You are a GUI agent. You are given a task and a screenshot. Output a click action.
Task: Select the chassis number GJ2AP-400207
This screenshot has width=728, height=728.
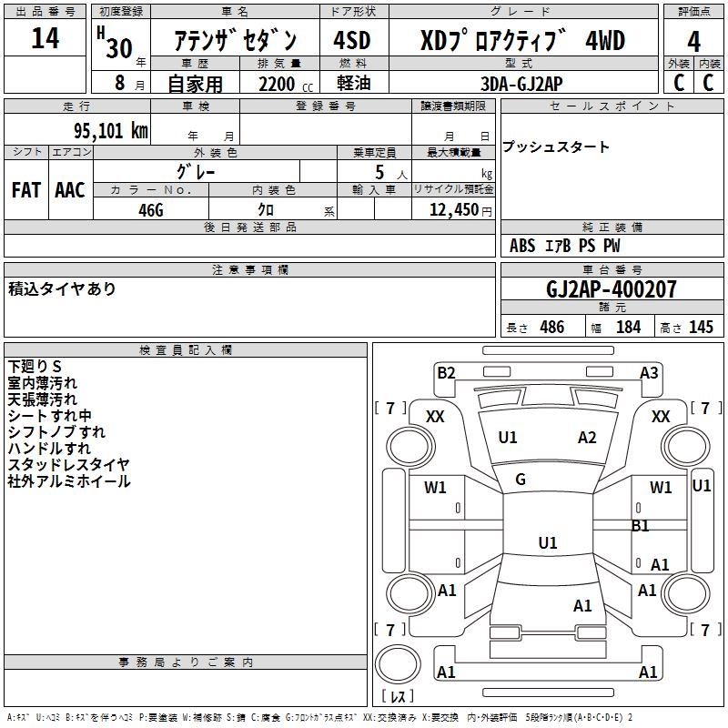[x=611, y=289]
